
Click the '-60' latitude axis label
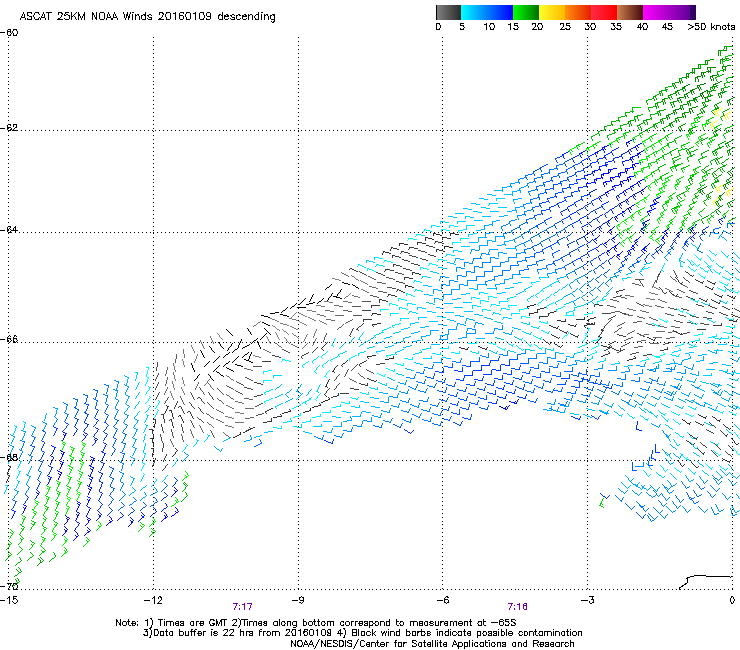click(x=9, y=33)
